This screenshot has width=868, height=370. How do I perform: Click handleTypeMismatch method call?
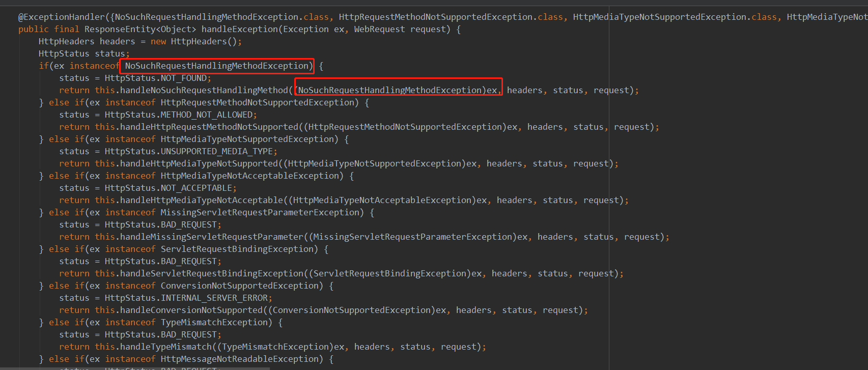click(x=165, y=347)
